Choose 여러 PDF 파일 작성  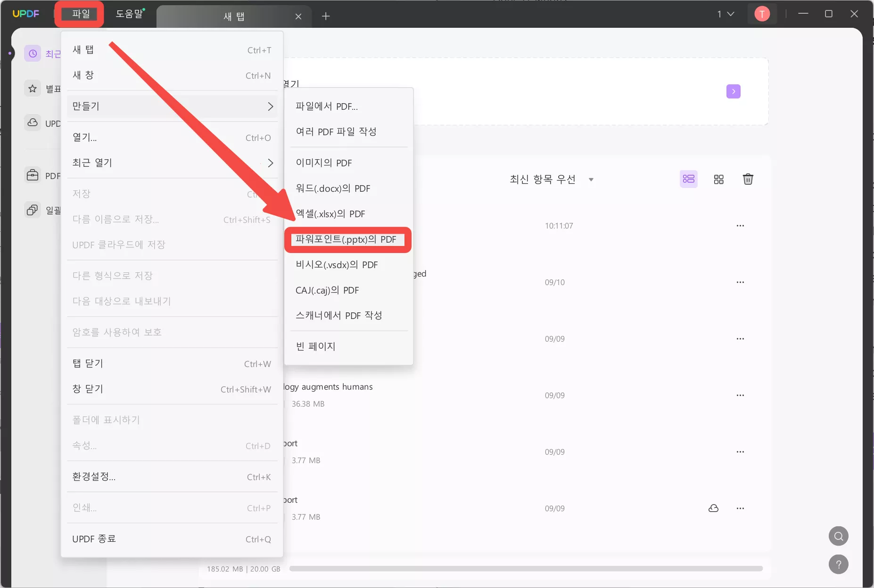[x=349, y=132]
